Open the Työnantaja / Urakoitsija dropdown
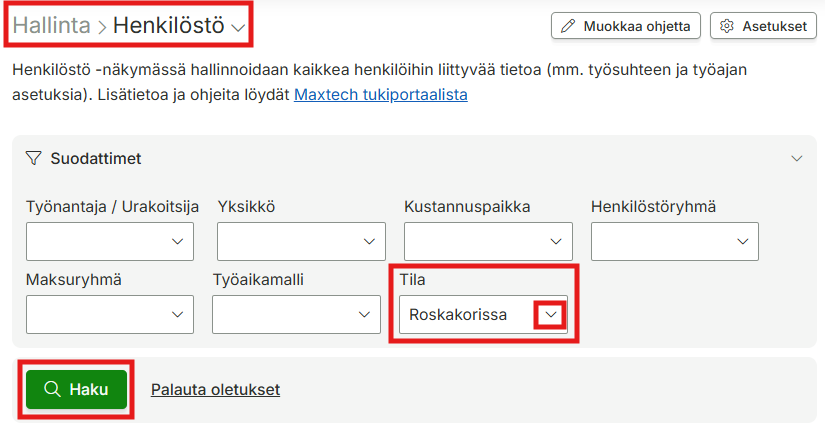 [x=110, y=241]
